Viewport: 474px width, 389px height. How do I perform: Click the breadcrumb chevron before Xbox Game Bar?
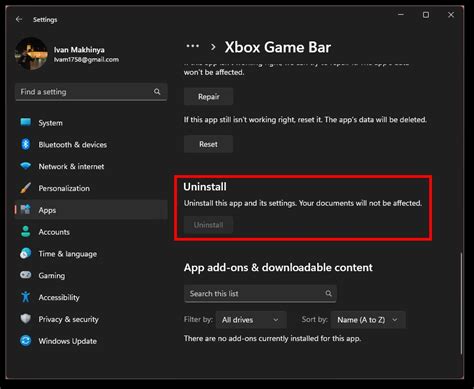click(213, 47)
